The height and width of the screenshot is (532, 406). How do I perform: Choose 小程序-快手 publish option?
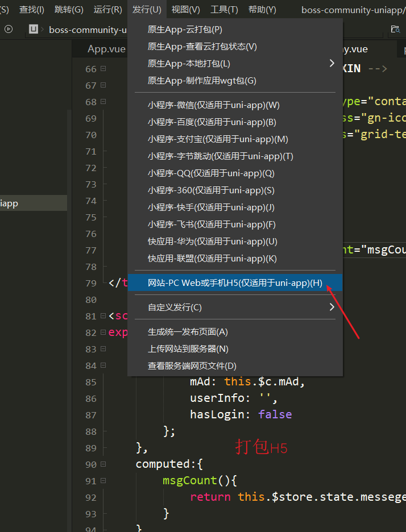click(235, 207)
